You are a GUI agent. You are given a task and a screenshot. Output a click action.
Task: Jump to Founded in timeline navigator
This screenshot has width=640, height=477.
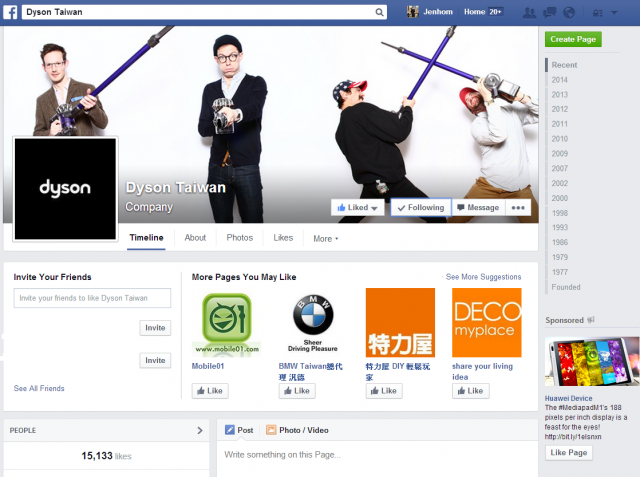(566, 287)
